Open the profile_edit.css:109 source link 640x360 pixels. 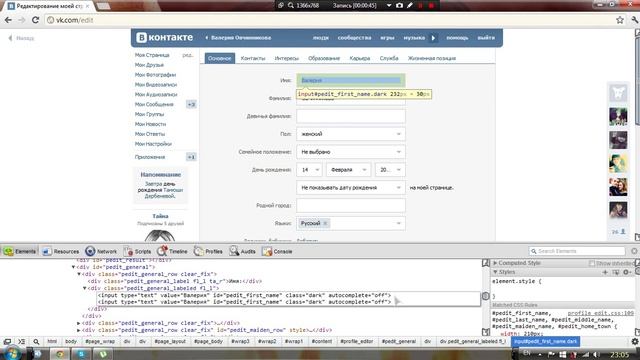point(600,313)
